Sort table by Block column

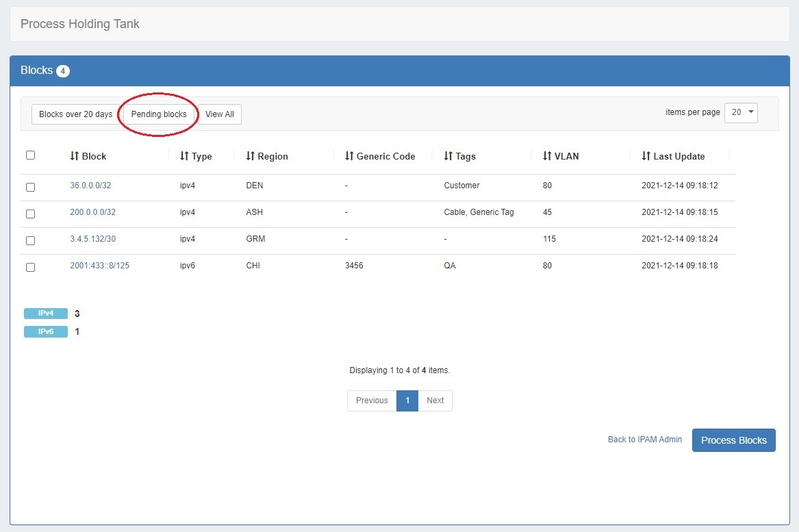point(88,156)
